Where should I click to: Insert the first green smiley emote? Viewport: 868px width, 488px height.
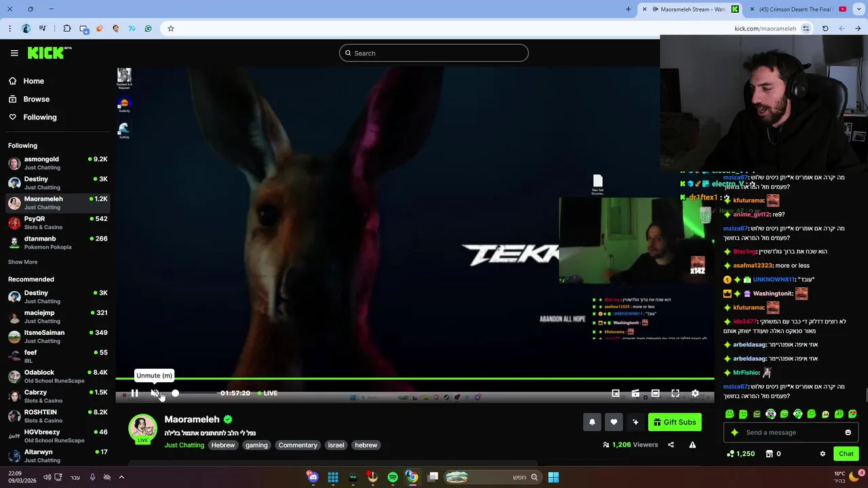730,414
